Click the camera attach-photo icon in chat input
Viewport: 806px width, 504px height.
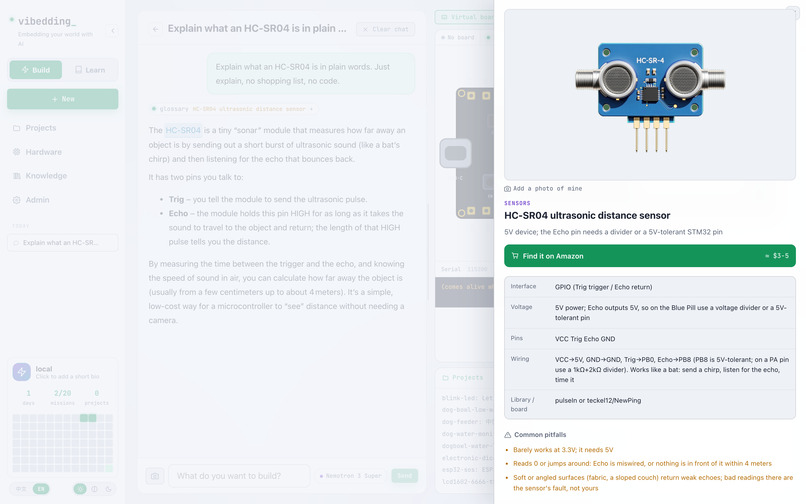(x=155, y=476)
